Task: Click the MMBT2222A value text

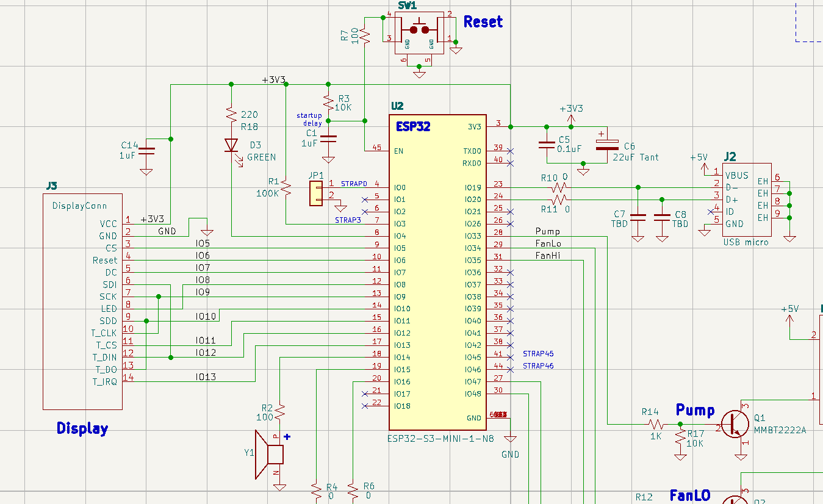Action: (x=780, y=430)
